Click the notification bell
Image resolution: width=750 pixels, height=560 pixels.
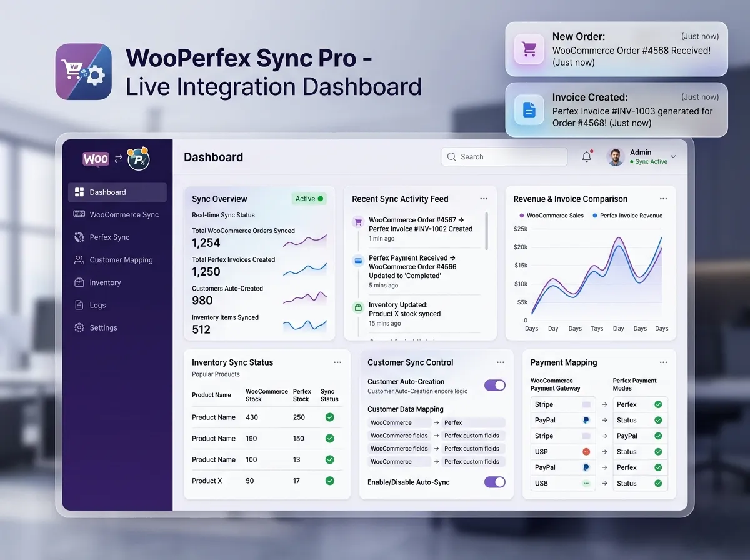tap(586, 156)
